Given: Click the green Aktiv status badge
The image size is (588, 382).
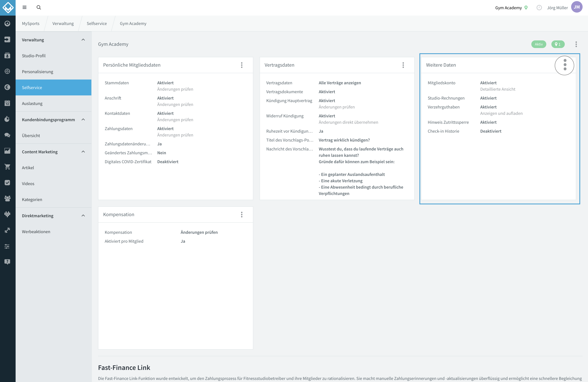Looking at the screenshot, I should 539,44.
